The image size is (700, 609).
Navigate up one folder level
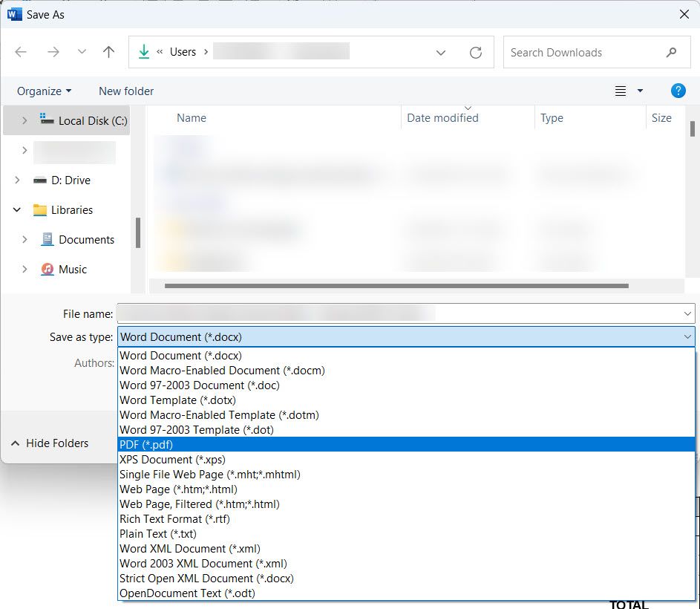108,52
